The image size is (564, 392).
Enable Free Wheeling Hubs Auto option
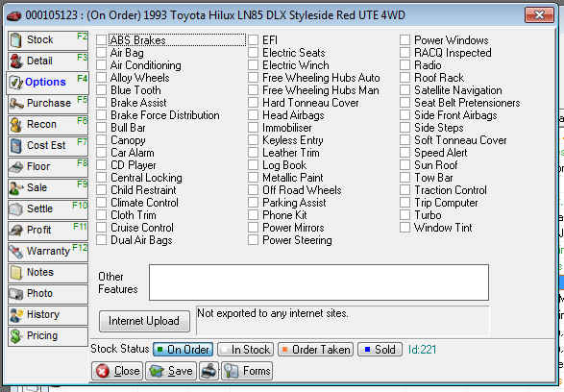[254, 78]
